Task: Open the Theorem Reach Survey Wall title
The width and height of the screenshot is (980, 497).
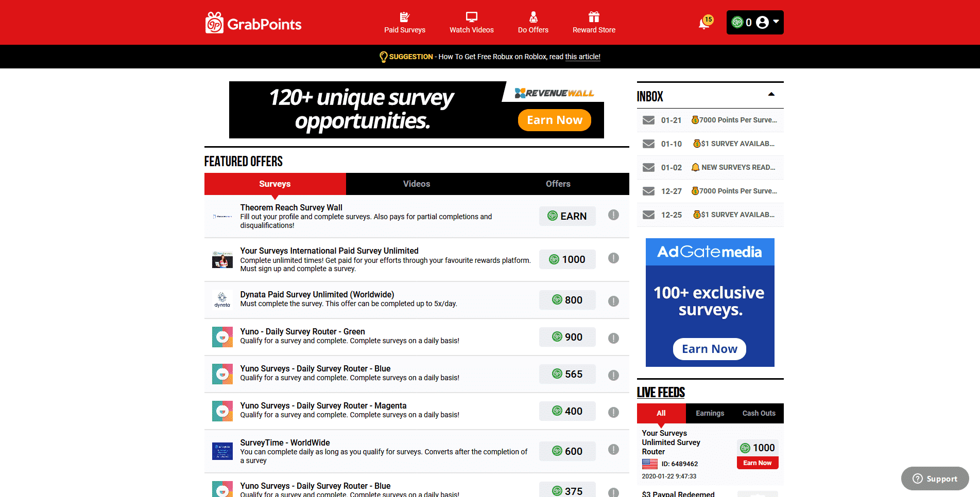Action: 291,207
